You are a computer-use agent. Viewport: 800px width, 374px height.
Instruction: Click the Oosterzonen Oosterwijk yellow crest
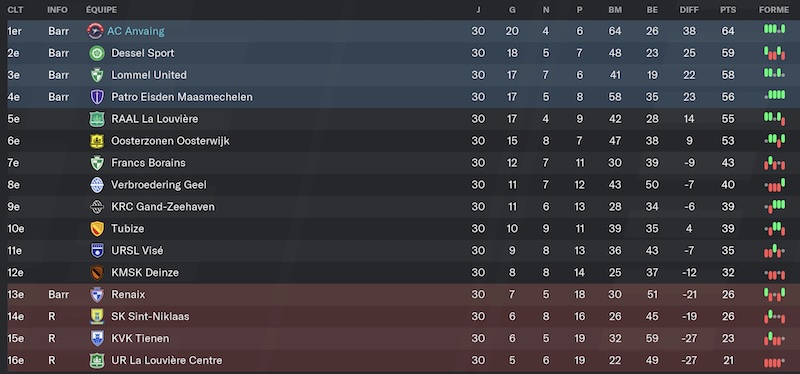(97, 141)
